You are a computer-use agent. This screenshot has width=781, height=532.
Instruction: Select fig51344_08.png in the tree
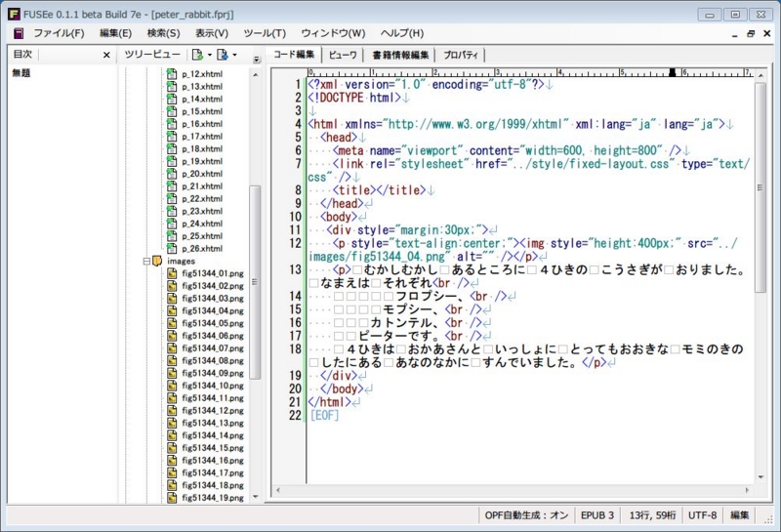[213, 360]
